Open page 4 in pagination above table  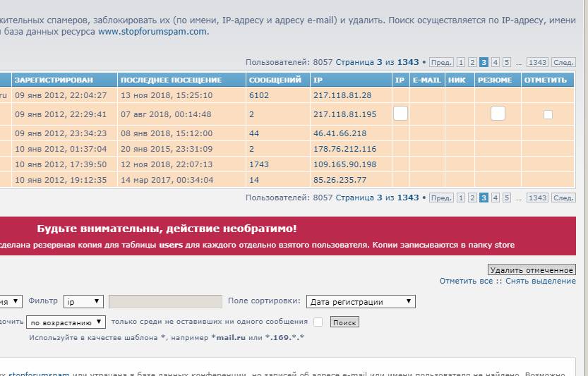coord(496,62)
